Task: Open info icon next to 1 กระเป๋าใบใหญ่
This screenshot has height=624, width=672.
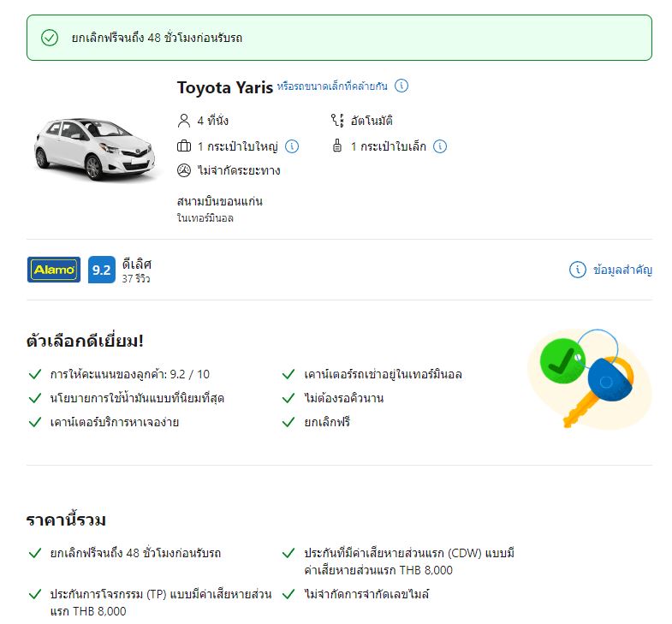Action: click(x=292, y=146)
